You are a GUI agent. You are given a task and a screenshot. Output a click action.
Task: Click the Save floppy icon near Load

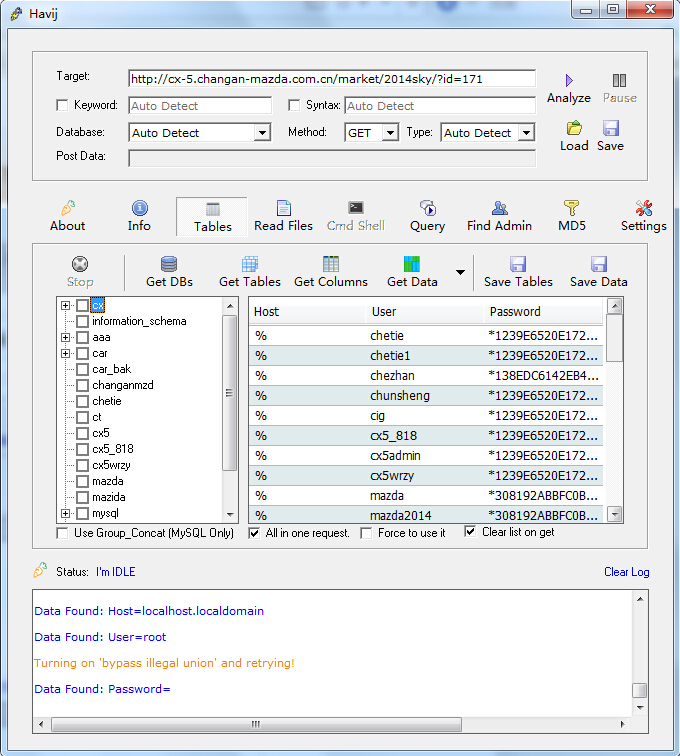coord(611,128)
